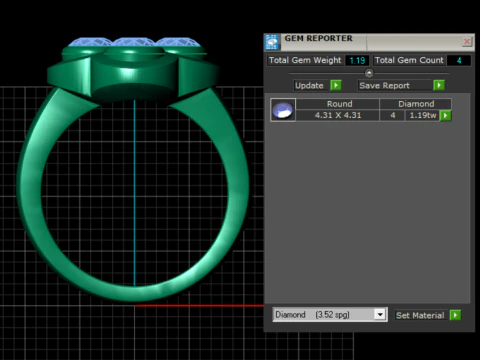Select the Diamond material cell
Viewport: 480px width, 360px height.
(x=416, y=104)
